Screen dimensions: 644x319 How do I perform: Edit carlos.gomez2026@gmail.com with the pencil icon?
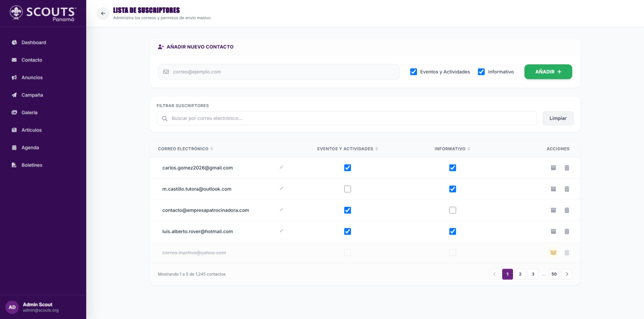tap(281, 167)
